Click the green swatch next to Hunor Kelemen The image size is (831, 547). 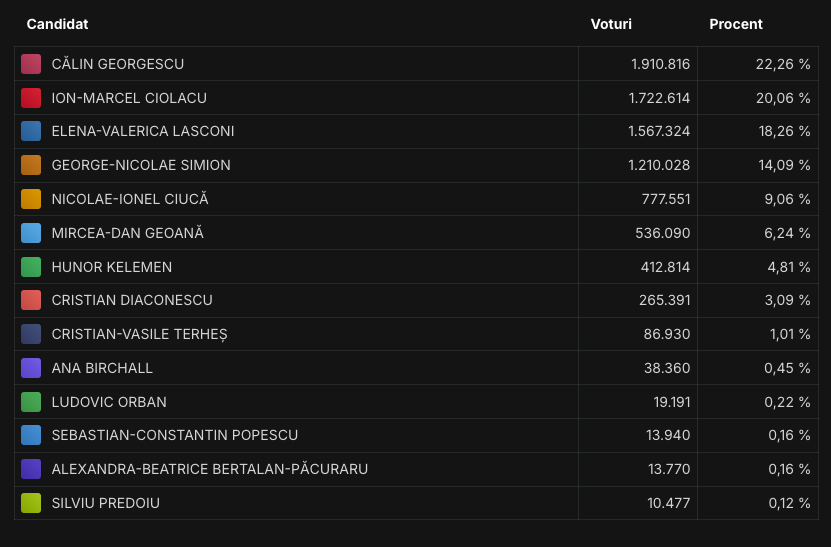31,267
